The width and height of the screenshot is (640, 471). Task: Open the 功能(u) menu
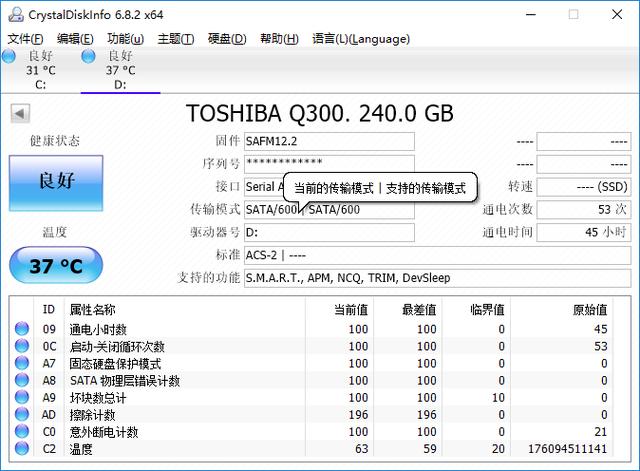click(125, 39)
